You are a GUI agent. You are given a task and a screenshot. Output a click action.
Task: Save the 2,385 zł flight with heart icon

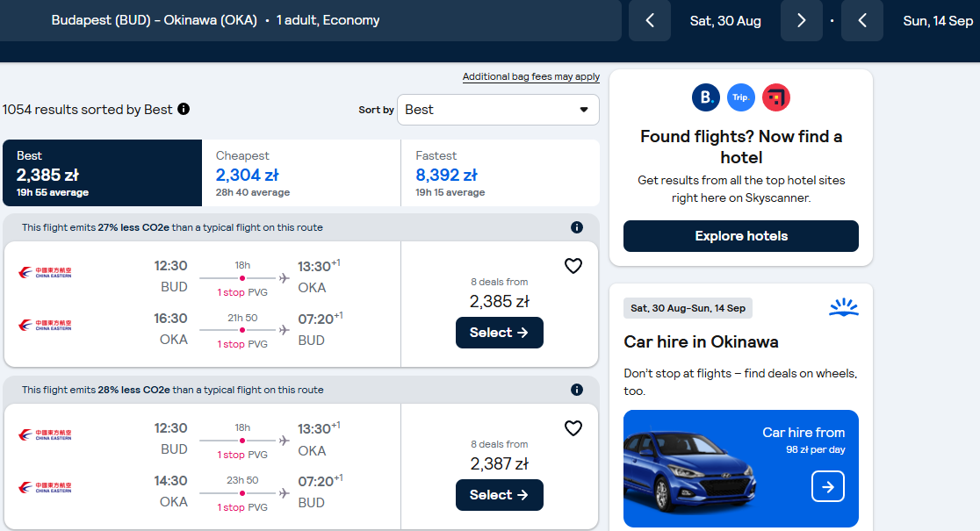[x=573, y=266]
